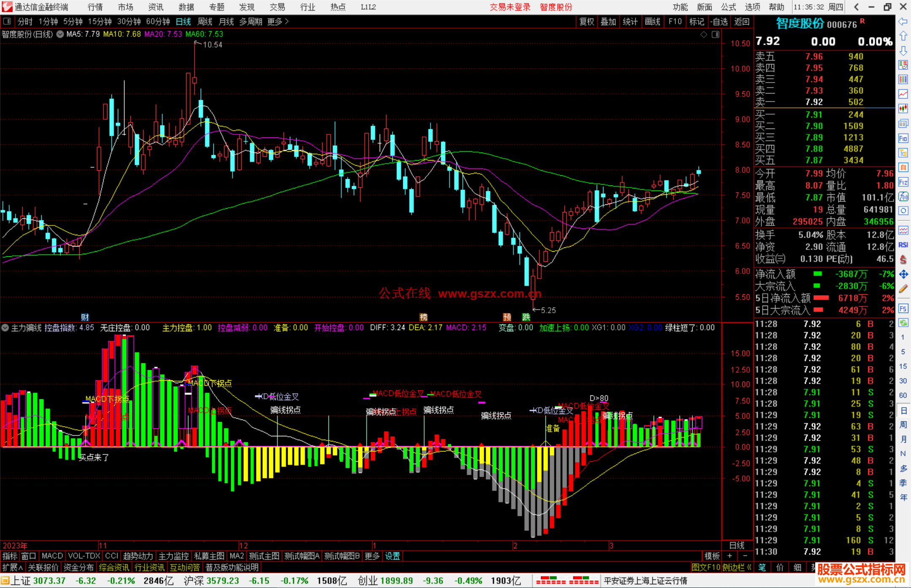Open the 行情 menu
Viewport: 911px width, 588px height.
point(95,7)
